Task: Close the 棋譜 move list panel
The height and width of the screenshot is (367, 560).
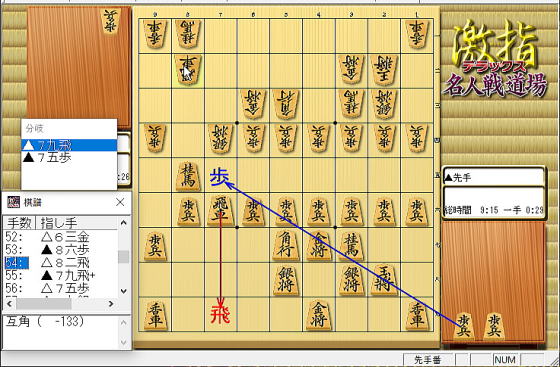Action: [120, 202]
